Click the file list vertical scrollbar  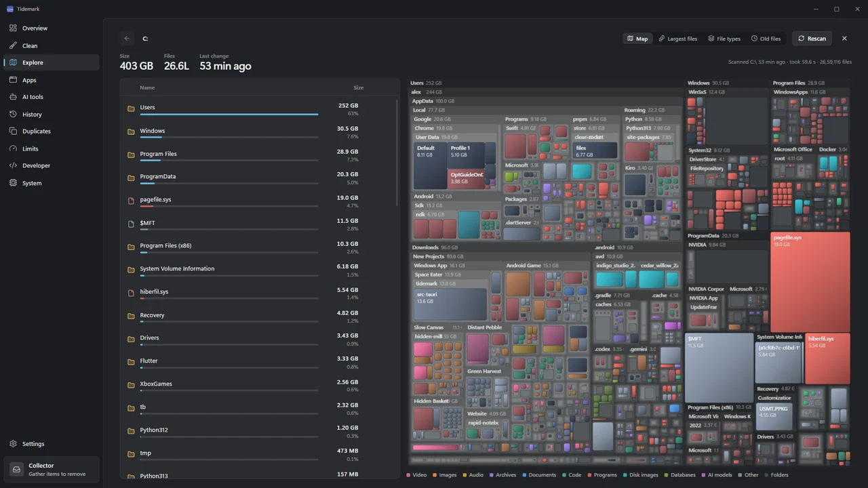[397, 152]
